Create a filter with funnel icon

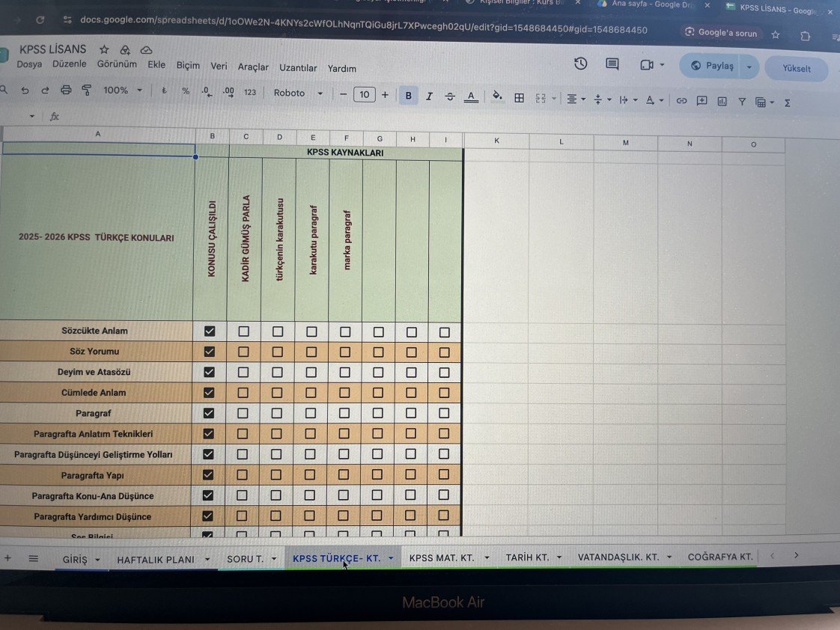point(742,102)
